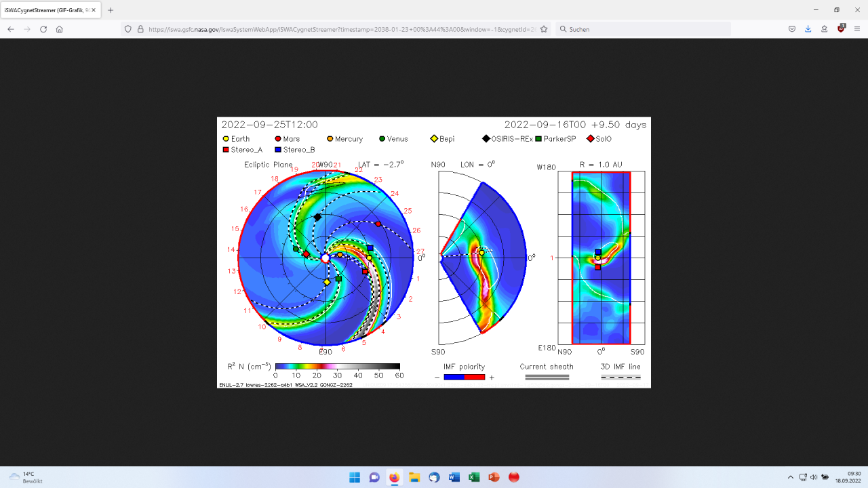
Task: Open the Firefox application menu
Action: click(857, 29)
